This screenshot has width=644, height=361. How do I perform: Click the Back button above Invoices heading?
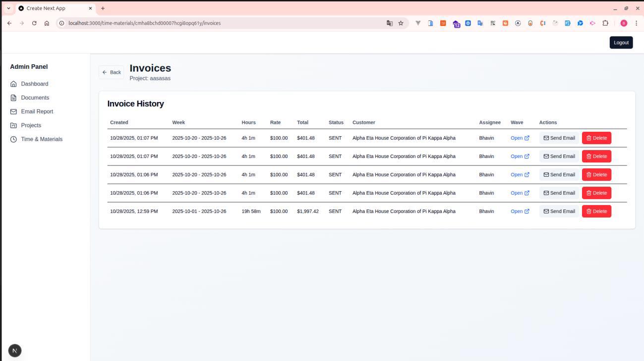tap(112, 72)
